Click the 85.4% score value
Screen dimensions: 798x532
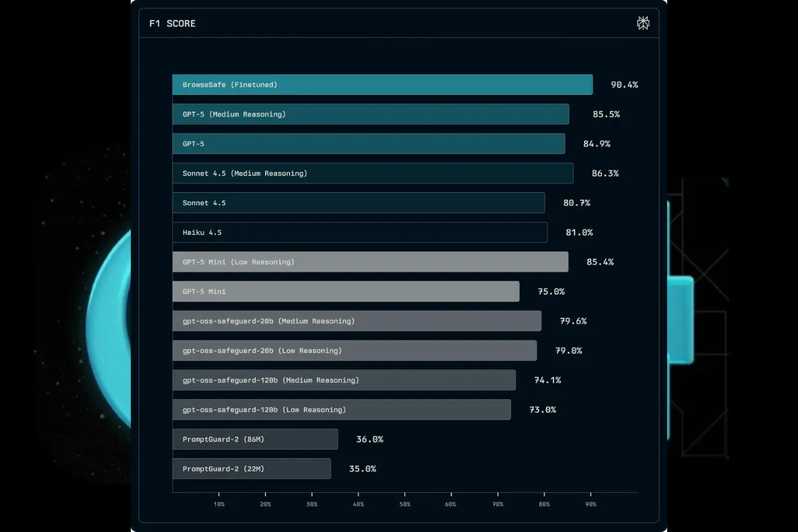[600, 262]
